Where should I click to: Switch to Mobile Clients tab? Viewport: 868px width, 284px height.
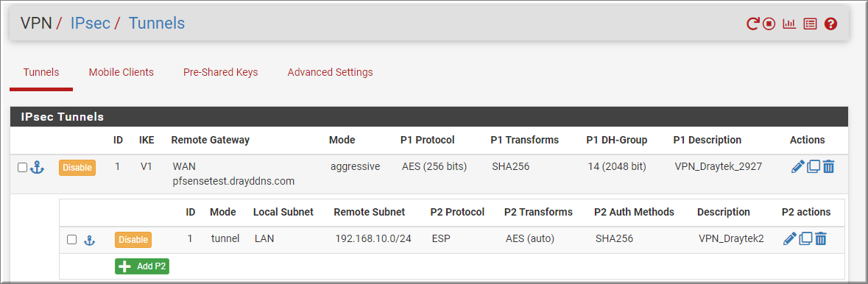pos(121,72)
